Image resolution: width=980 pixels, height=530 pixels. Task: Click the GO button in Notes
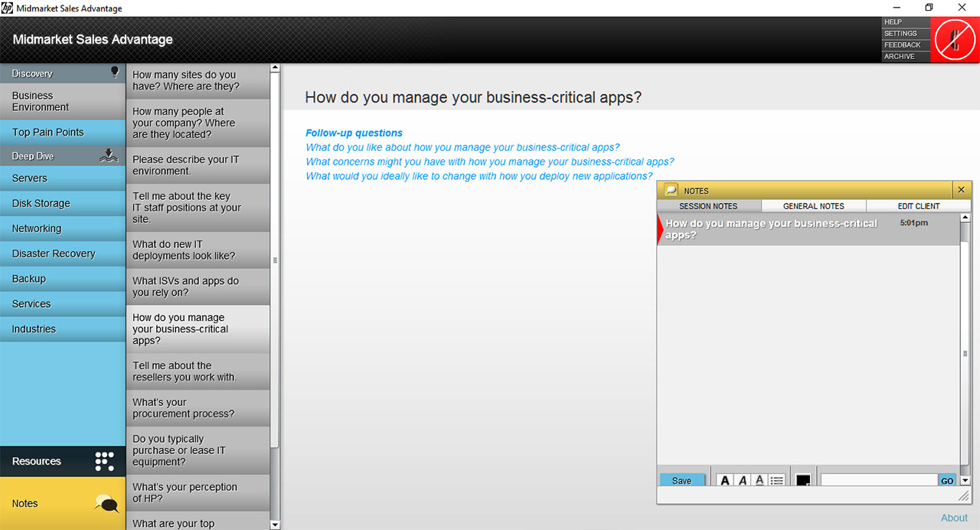tap(947, 481)
